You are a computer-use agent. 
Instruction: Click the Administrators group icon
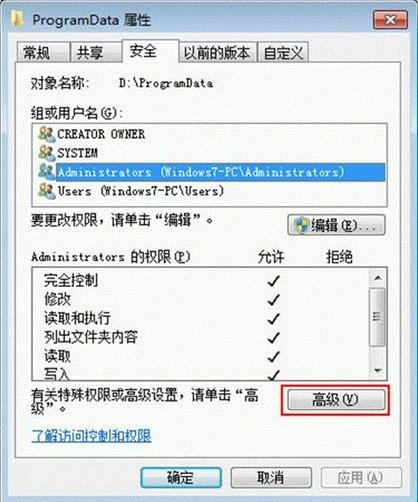pos(47,172)
